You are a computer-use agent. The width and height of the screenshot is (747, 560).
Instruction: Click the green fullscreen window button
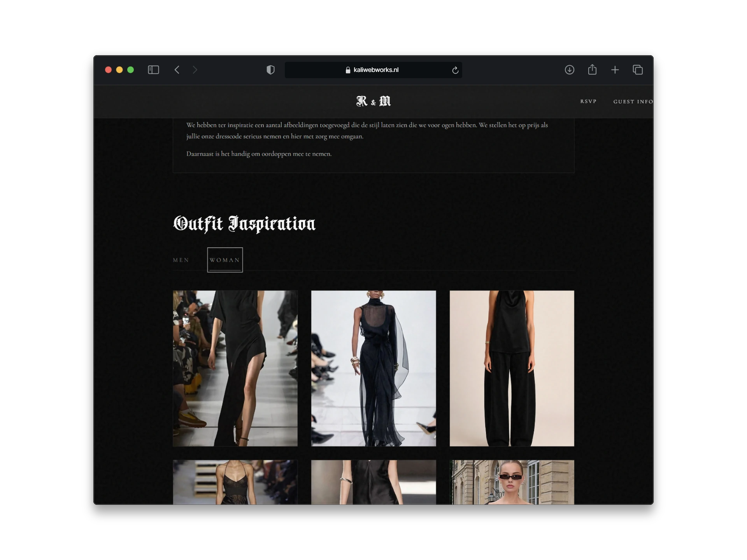point(131,70)
